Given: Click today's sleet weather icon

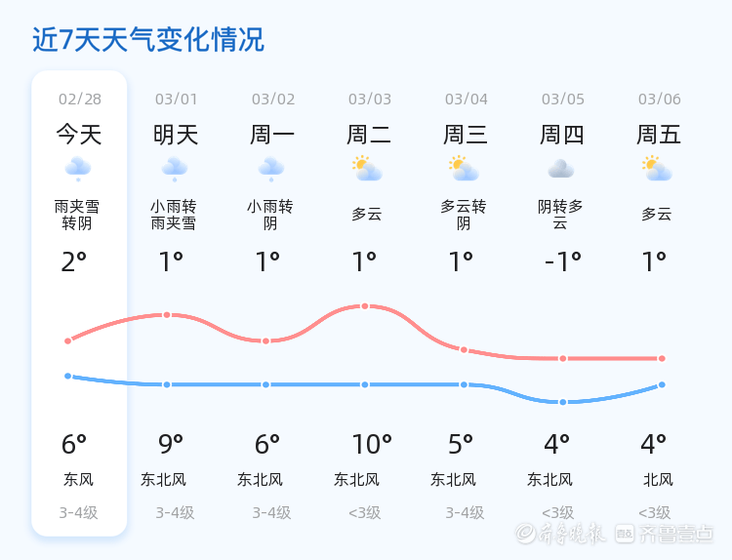Looking at the screenshot, I should [78, 169].
